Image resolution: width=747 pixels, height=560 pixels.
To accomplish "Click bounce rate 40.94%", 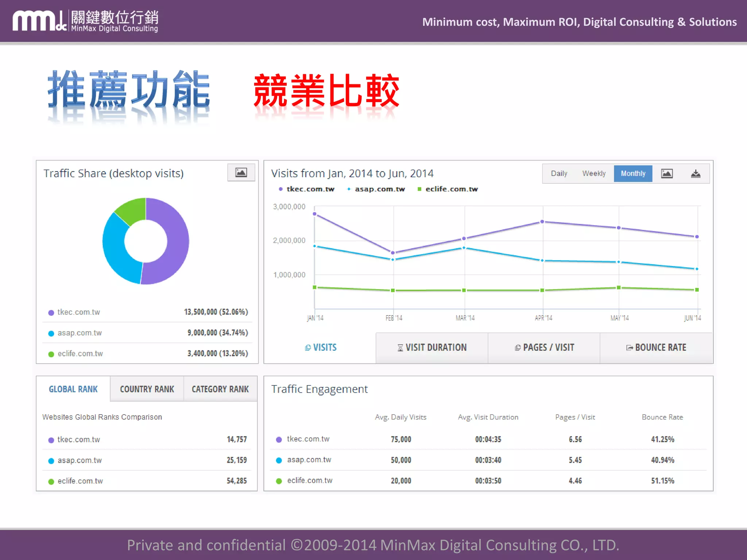I will tap(663, 460).
